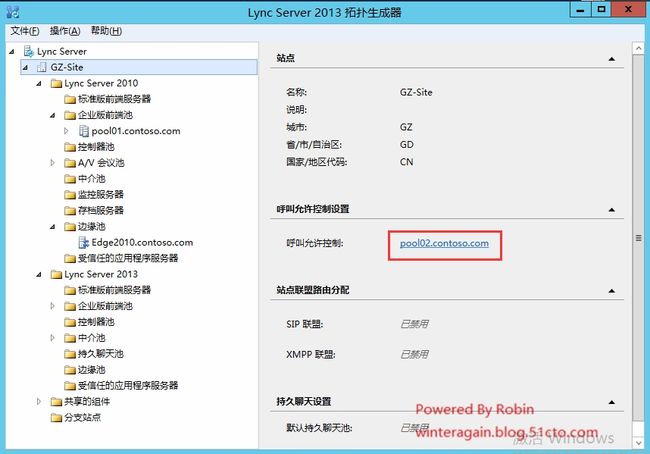Click the A/V 会议池 folder icon

click(x=70, y=163)
